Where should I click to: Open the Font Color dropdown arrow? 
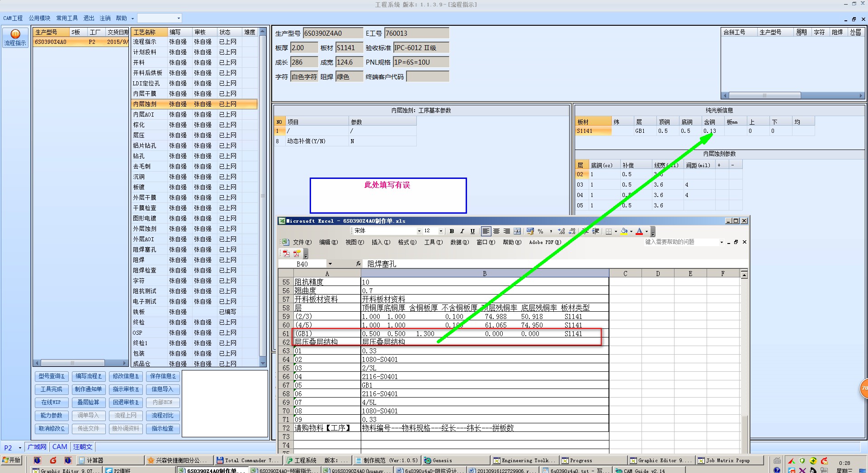tap(646, 231)
